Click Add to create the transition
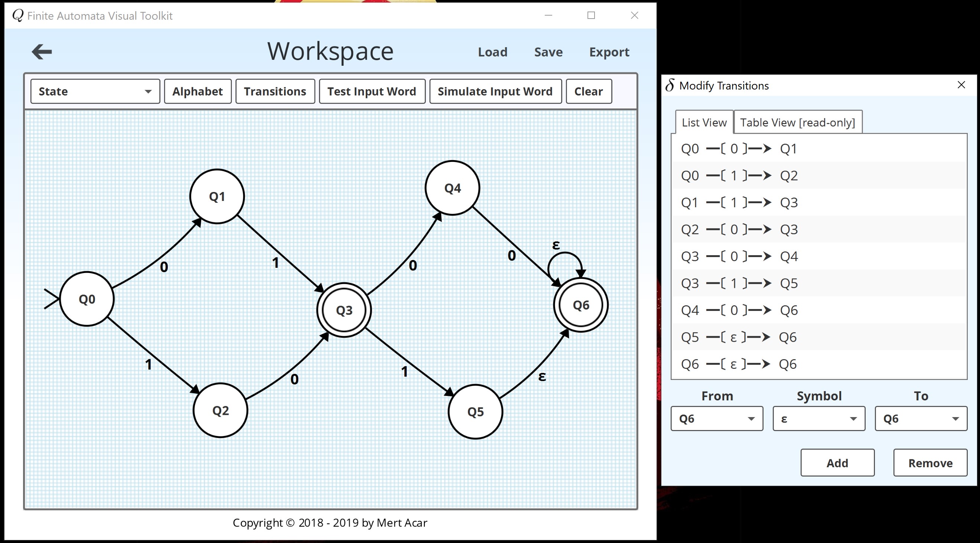The width and height of the screenshot is (980, 543). (x=837, y=463)
